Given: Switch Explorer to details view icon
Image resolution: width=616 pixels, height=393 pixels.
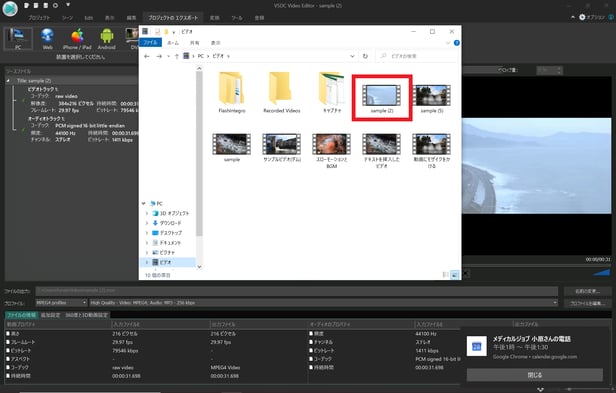Looking at the screenshot, I should tap(446, 275).
